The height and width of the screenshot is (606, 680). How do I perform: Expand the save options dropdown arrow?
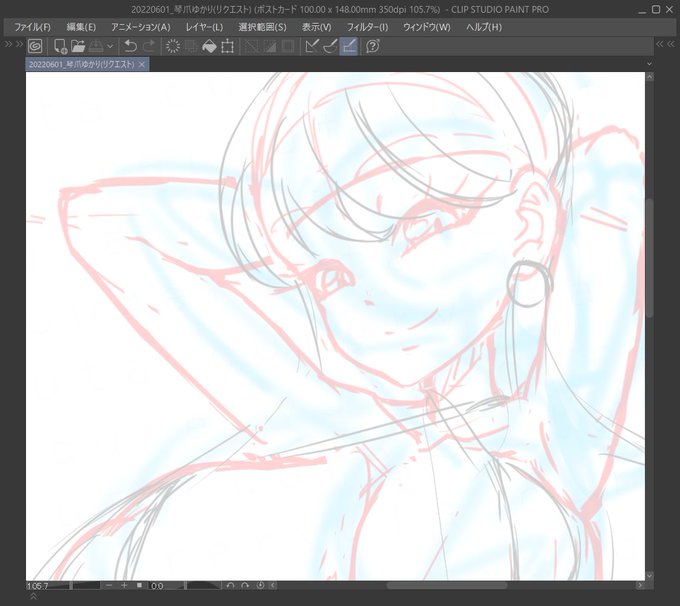click(110, 46)
